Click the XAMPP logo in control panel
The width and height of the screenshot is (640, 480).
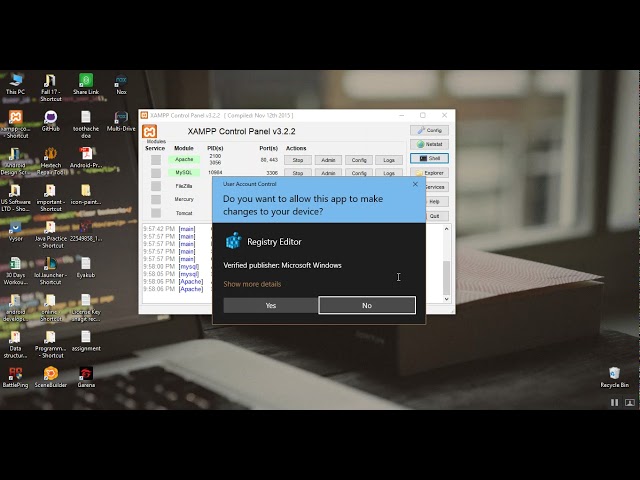(x=149, y=131)
